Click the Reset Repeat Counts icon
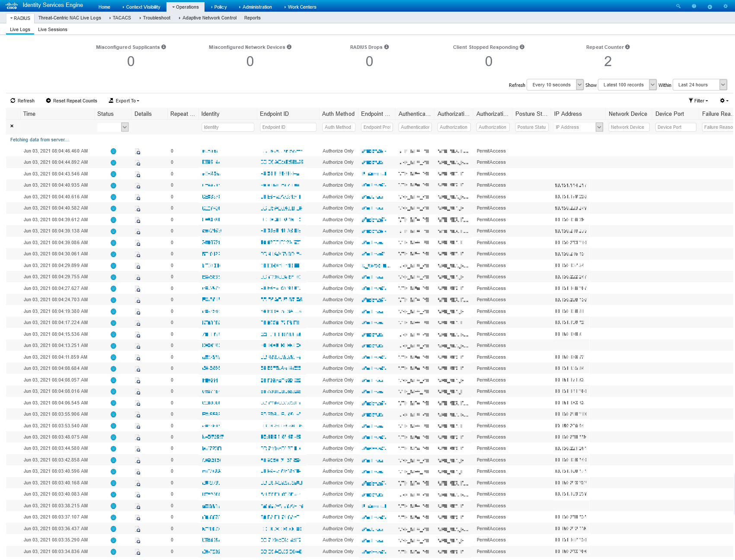The image size is (735, 560). (48, 101)
